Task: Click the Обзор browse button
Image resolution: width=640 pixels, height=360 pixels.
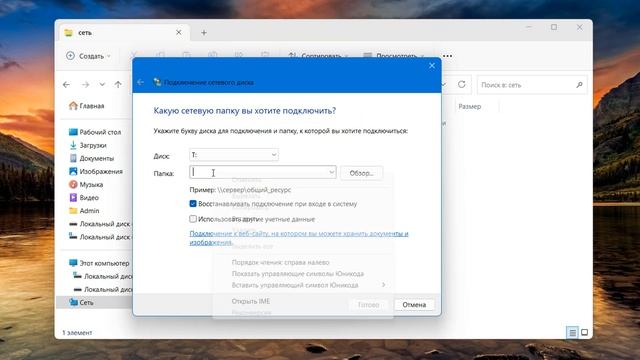Action: pyautogui.click(x=361, y=173)
